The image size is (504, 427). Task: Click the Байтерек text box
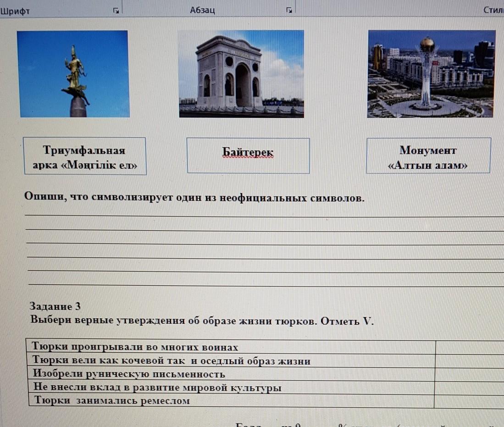[x=248, y=156]
